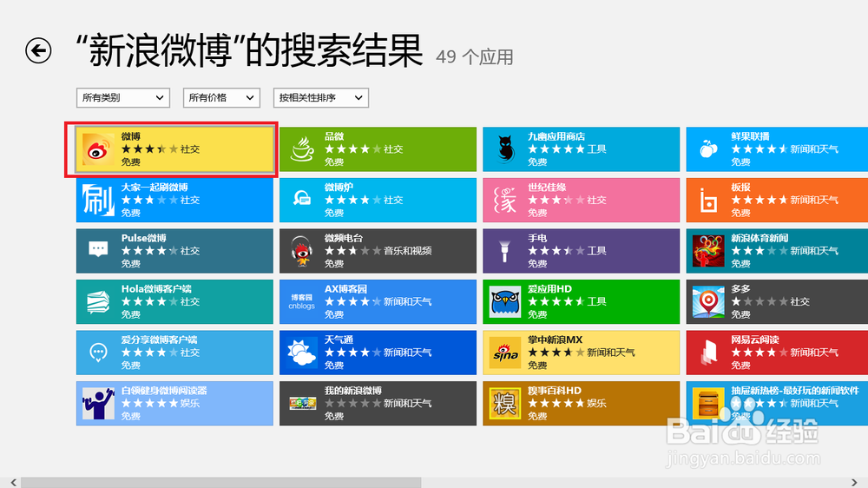The width and height of the screenshot is (868, 488).
Task: Click the 微博 Weibo eye icon
Action: 98,149
